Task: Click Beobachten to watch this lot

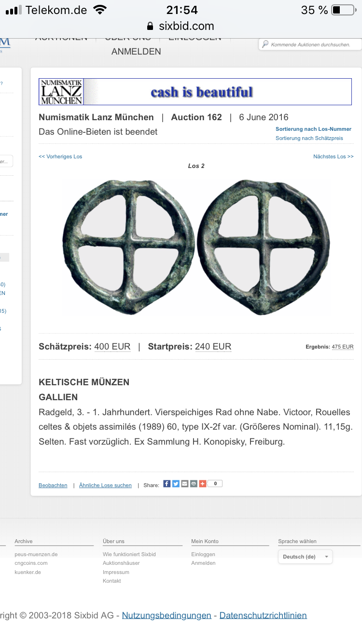Action: (53, 485)
